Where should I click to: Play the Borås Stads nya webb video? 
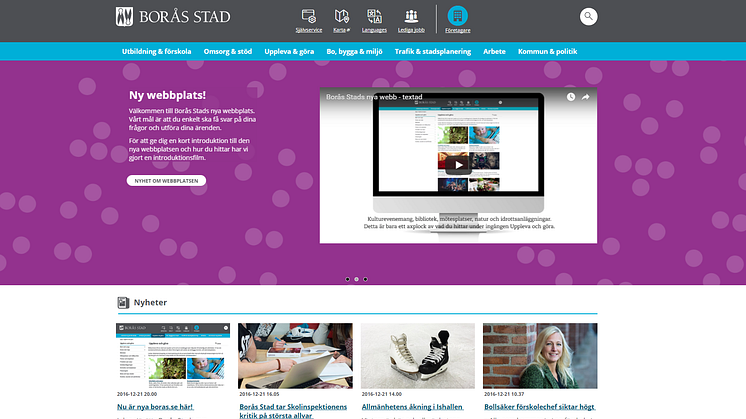coord(458,166)
